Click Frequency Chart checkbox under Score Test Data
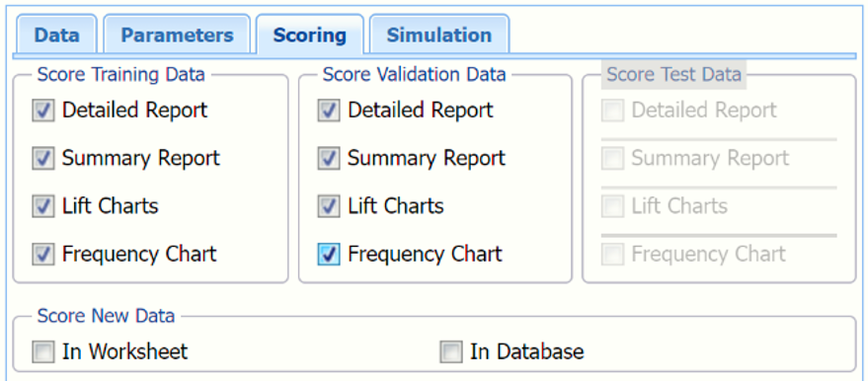 (613, 255)
